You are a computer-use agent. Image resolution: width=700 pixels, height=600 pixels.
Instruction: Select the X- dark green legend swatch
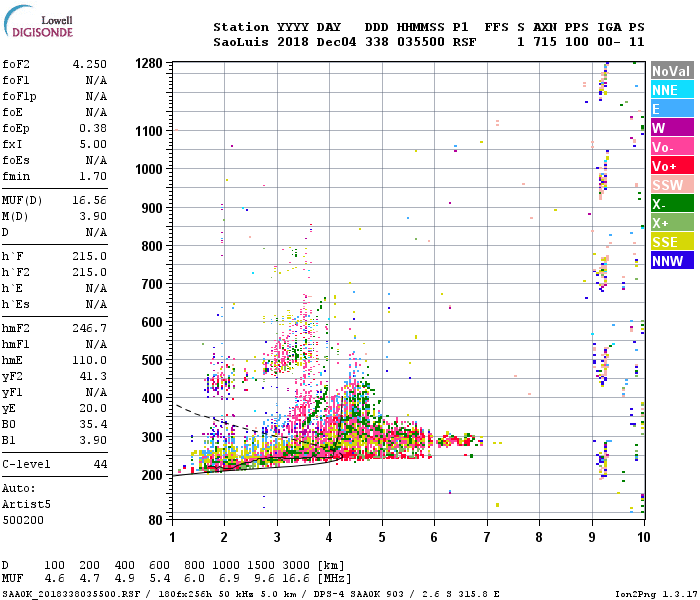coord(672,204)
